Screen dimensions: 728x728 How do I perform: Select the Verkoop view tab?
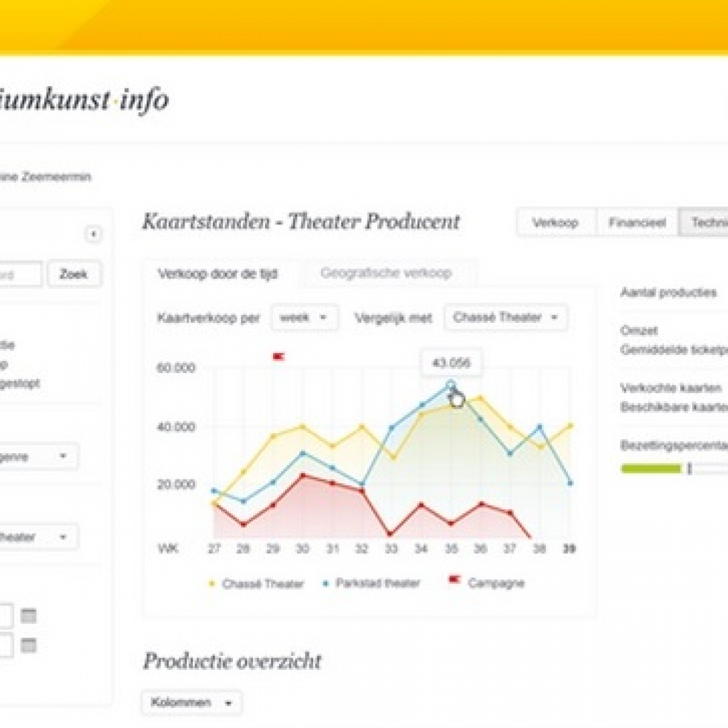555,223
